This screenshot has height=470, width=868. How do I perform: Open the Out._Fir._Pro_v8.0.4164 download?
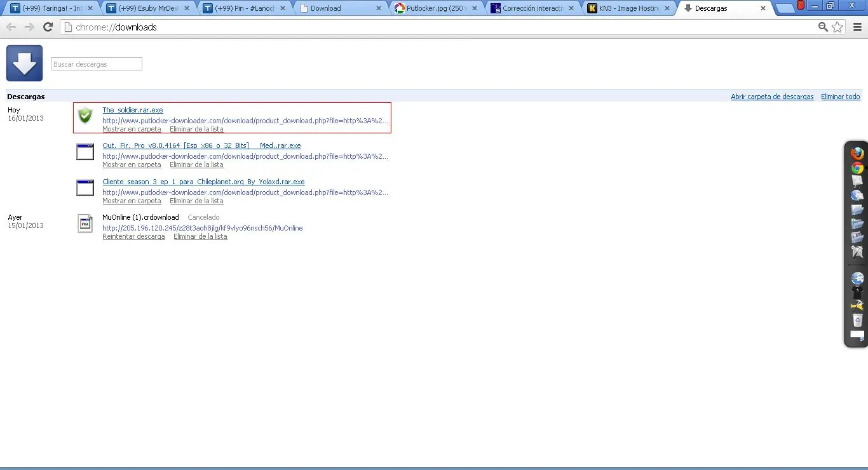201,145
